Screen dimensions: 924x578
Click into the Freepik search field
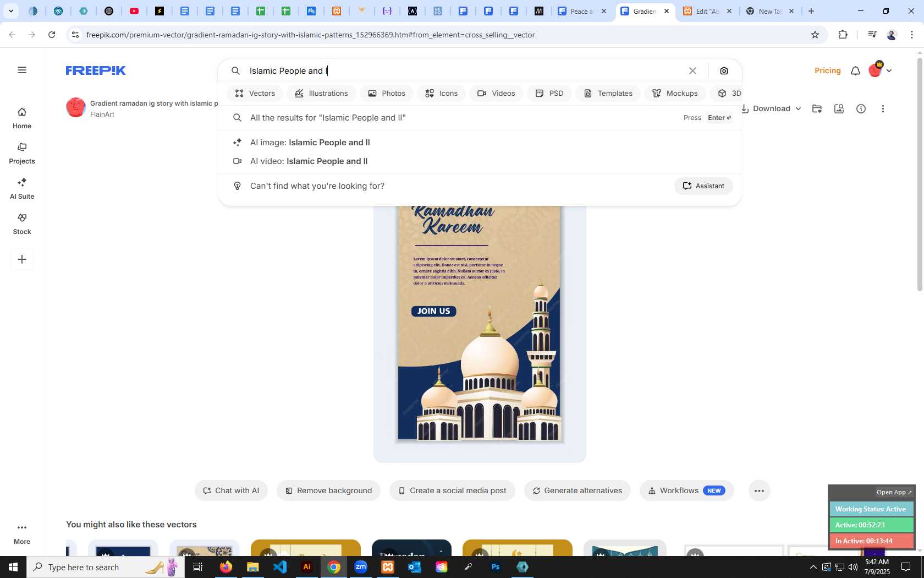pyautogui.click(x=462, y=70)
